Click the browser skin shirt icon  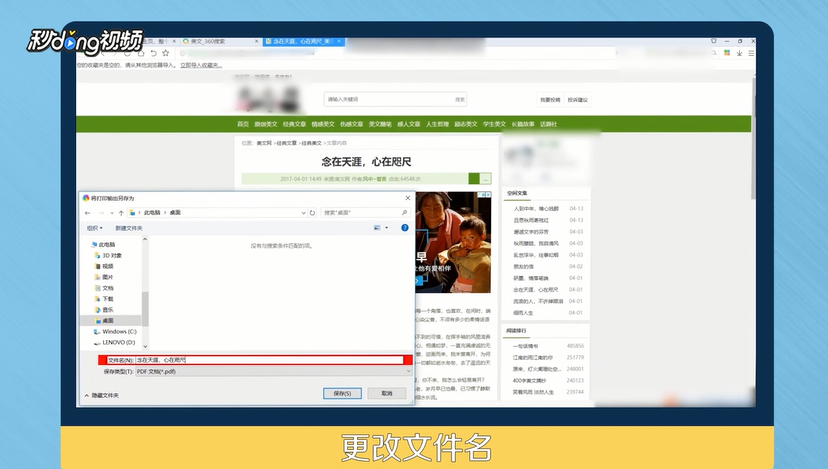pyautogui.click(x=714, y=41)
